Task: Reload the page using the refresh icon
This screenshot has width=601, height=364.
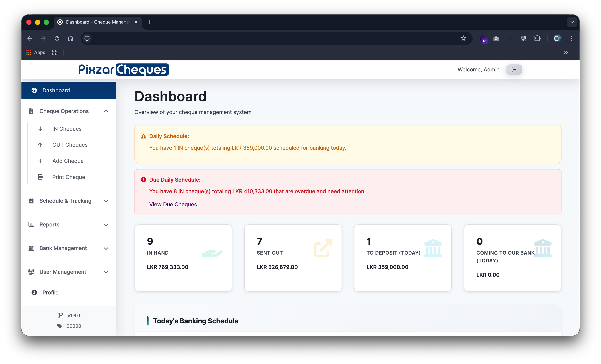Action: (x=57, y=39)
